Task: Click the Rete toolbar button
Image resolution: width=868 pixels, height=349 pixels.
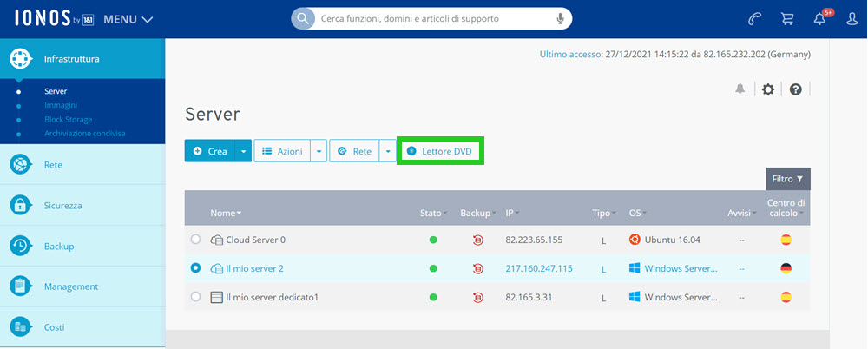Action: click(x=354, y=151)
